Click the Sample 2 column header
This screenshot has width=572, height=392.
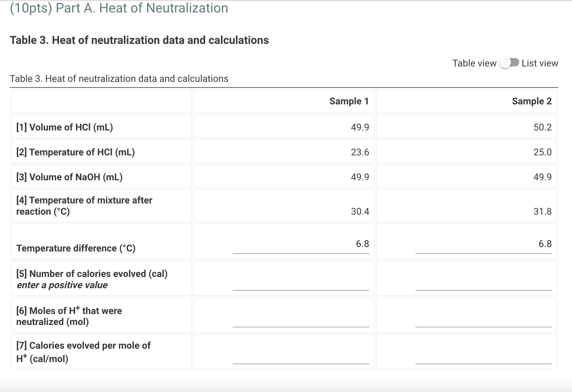531,101
